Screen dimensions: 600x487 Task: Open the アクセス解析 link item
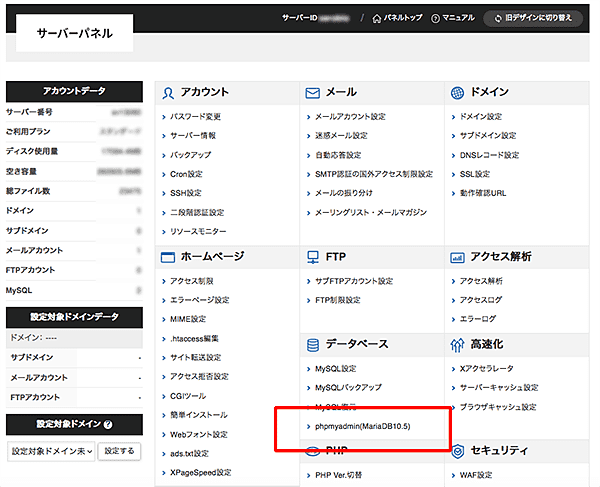[x=481, y=281]
